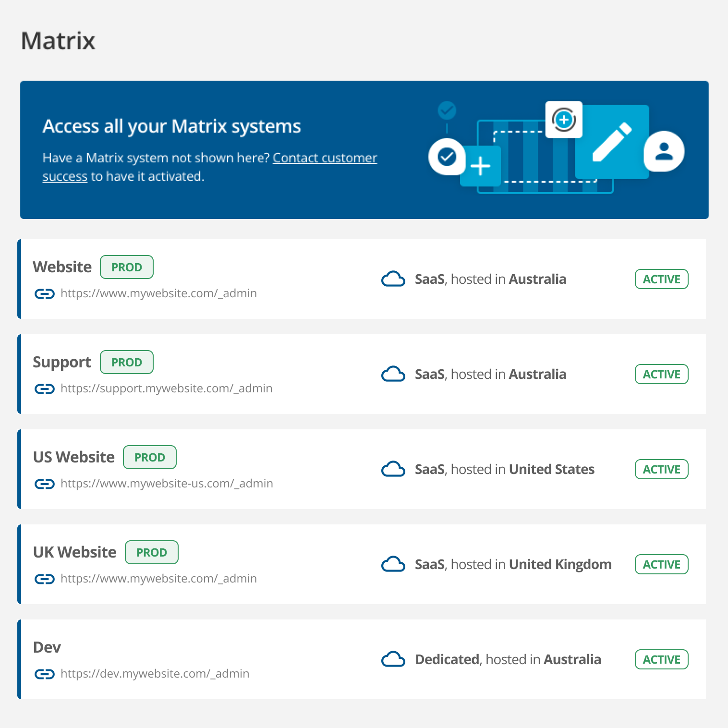Select the Dev system title

(47, 647)
